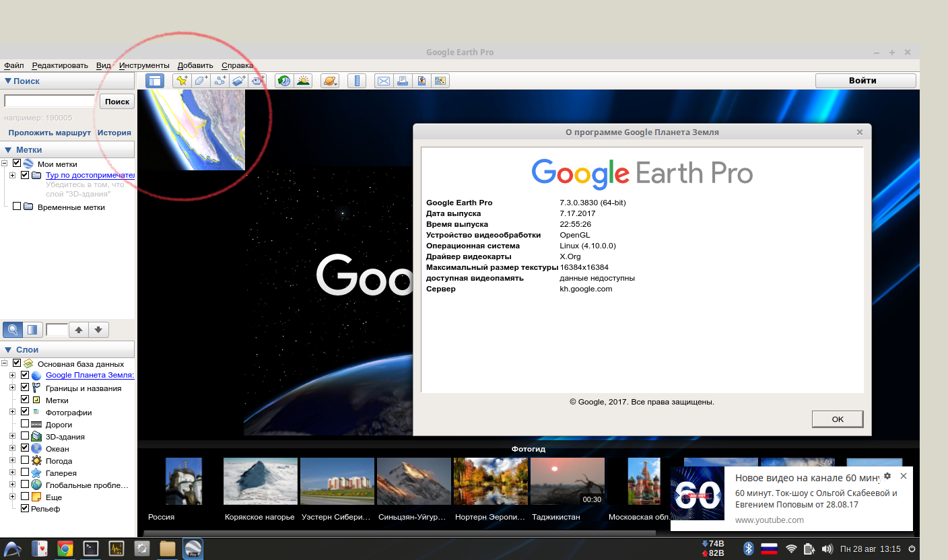Toggle the sidebar panel icon
948x560 pixels.
pyautogui.click(x=155, y=81)
